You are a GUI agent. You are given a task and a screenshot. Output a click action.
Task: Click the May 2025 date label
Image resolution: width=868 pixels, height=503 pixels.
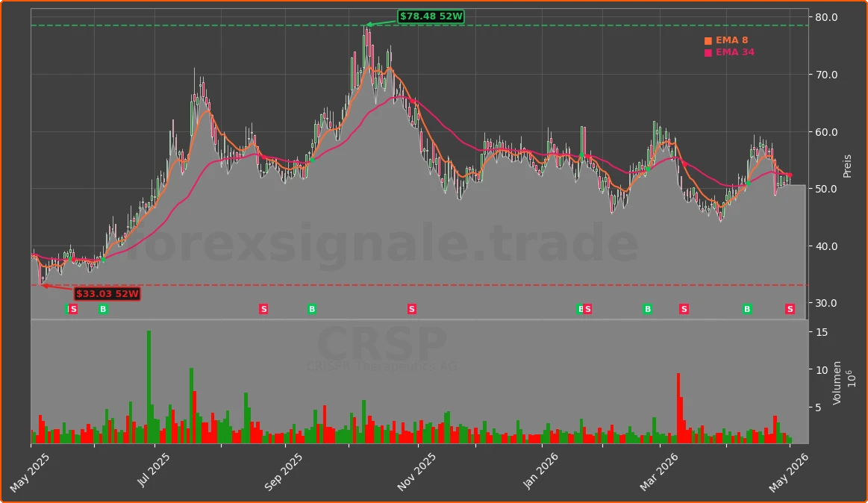[30, 473]
